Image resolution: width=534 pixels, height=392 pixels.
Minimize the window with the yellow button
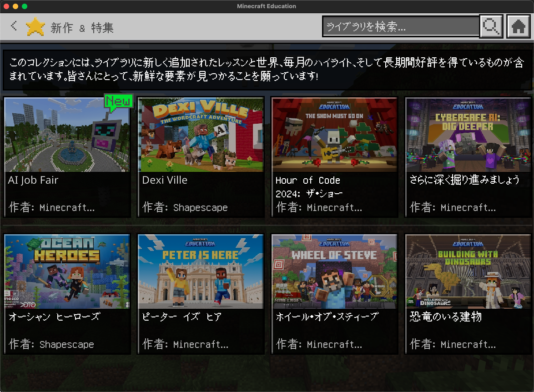(15, 6)
